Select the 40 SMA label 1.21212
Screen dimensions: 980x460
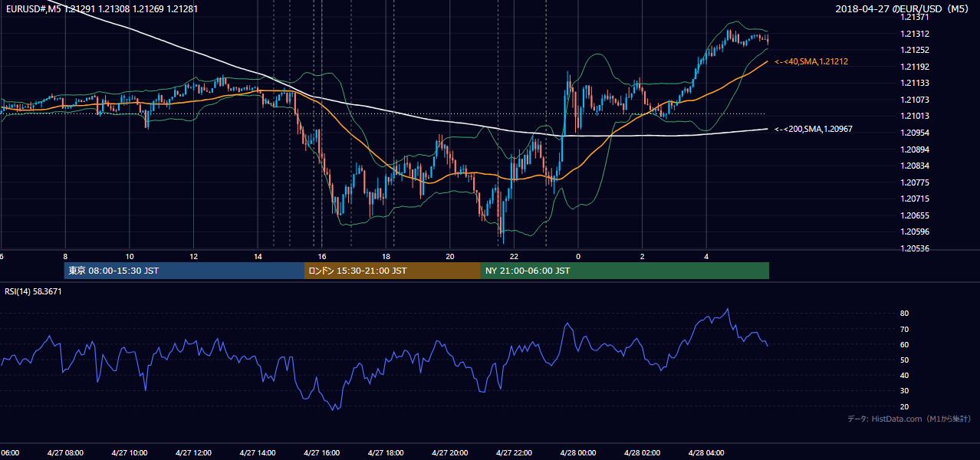tap(811, 61)
